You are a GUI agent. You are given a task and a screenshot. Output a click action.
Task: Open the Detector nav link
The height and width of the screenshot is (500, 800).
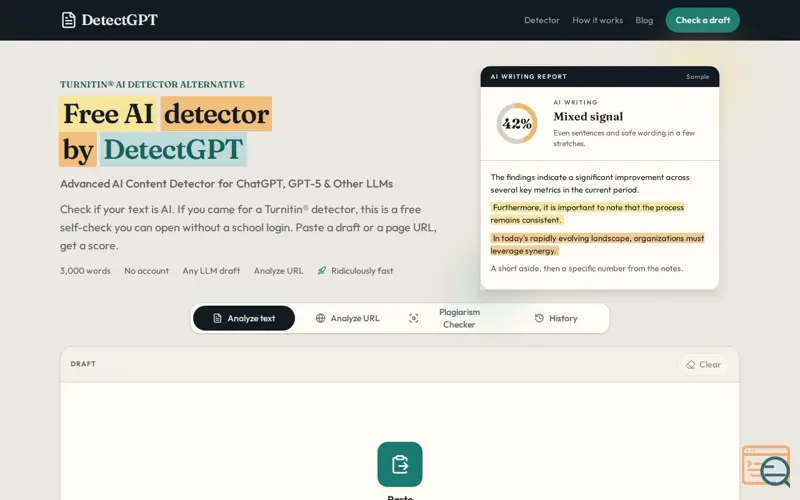pyautogui.click(x=541, y=20)
